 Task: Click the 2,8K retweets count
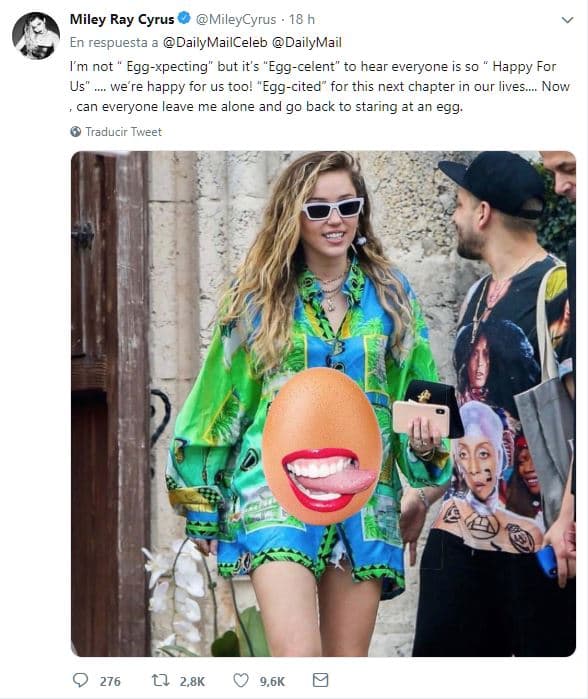(x=192, y=682)
